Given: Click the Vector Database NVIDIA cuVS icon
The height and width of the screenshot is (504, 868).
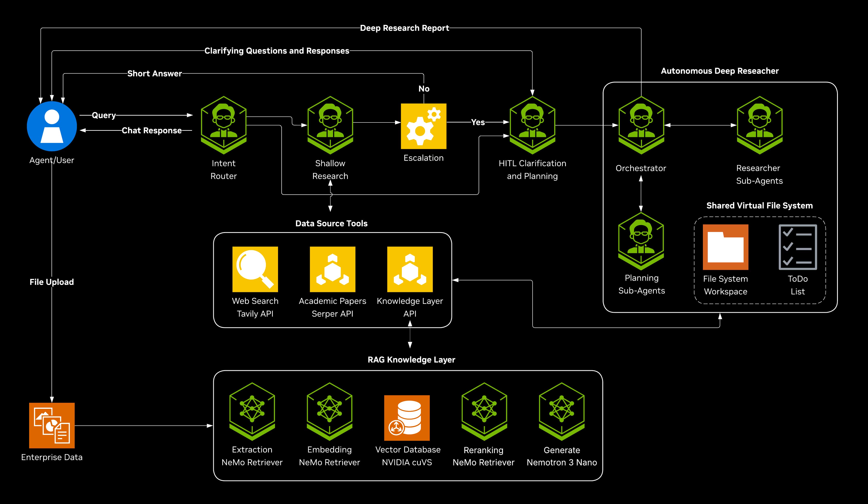Looking at the screenshot, I should click(x=407, y=418).
